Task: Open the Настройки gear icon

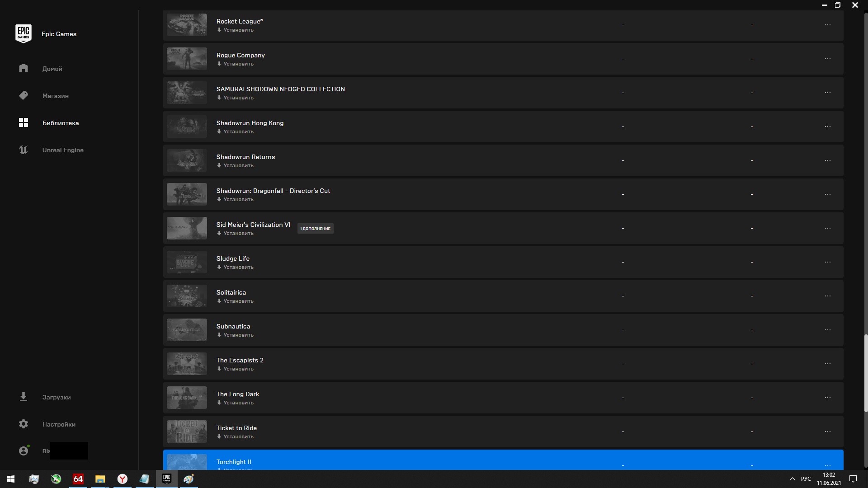Action: [x=24, y=424]
